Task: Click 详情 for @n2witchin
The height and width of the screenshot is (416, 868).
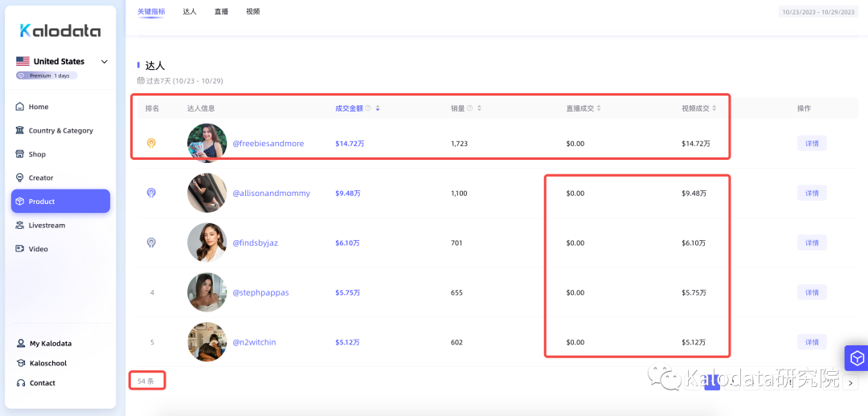Action: click(812, 342)
